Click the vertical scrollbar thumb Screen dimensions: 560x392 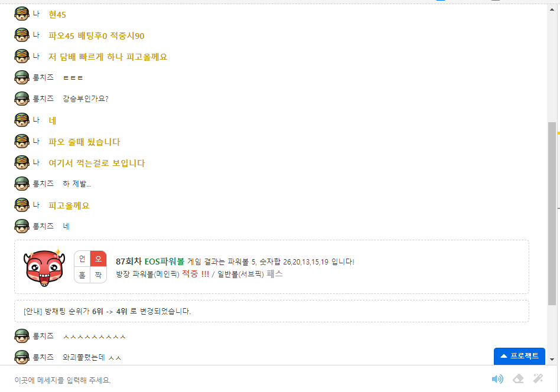point(552,214)
